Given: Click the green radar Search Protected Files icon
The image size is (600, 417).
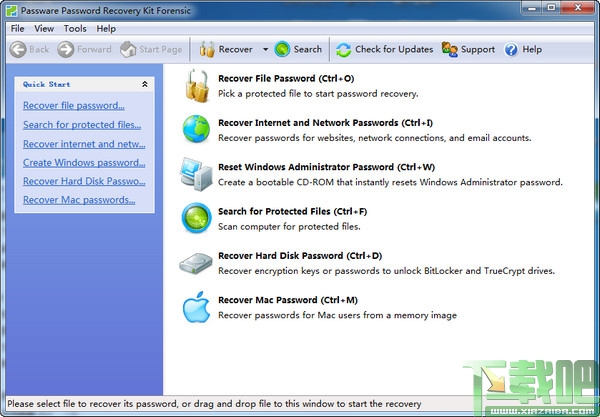Looking at the screenshot, I should pos(196,218).
